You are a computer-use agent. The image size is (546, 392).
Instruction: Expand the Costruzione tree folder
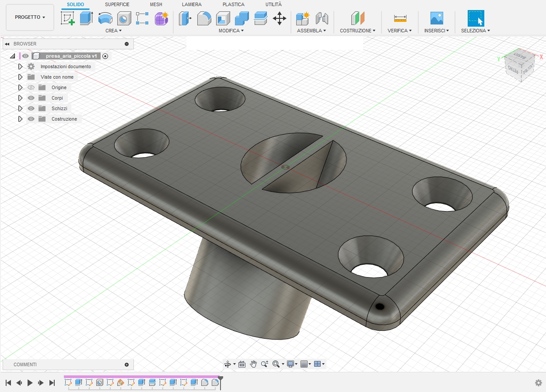20,119
